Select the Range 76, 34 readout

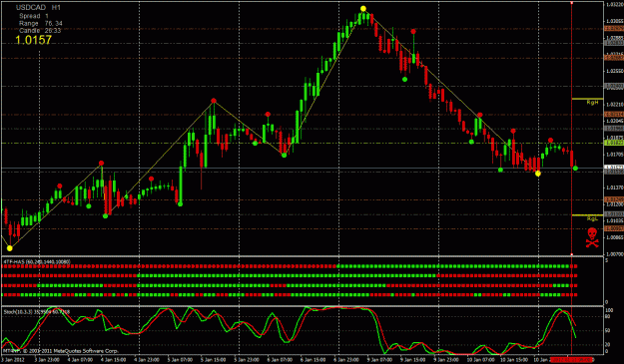(41, 24)
